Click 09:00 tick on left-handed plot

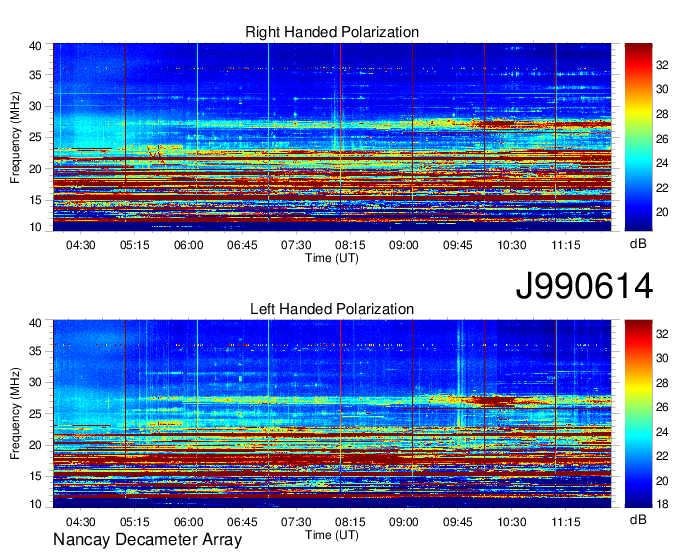(404, 522)
